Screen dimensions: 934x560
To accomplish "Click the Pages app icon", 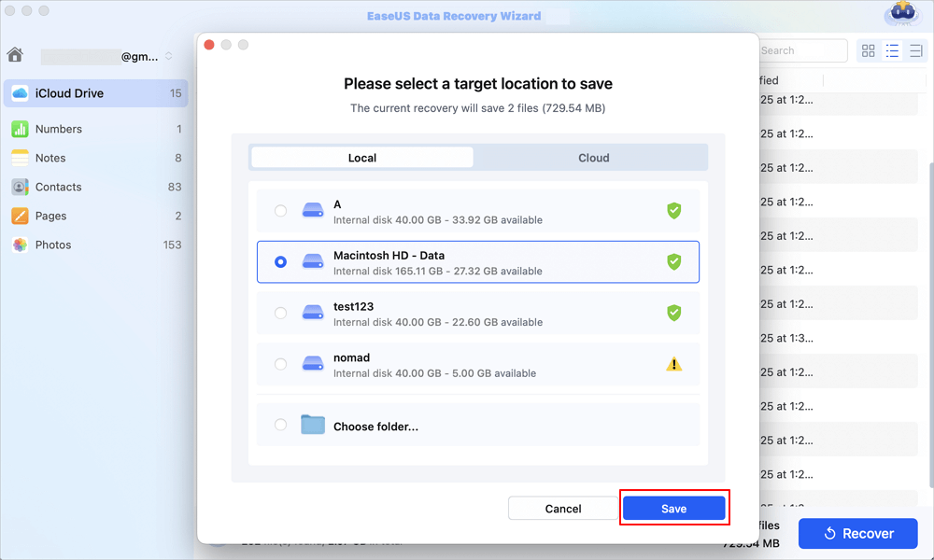I will pyautogui.click(x=20, y=216).
